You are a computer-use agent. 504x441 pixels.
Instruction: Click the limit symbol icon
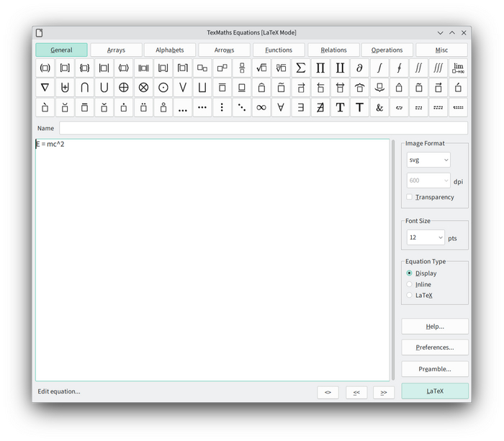point(458,68)
